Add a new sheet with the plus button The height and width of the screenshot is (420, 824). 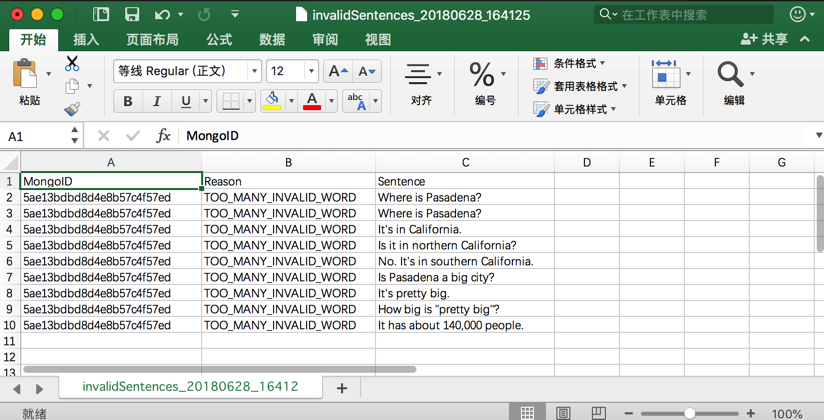pyautogui.click(x=342, y=388)
